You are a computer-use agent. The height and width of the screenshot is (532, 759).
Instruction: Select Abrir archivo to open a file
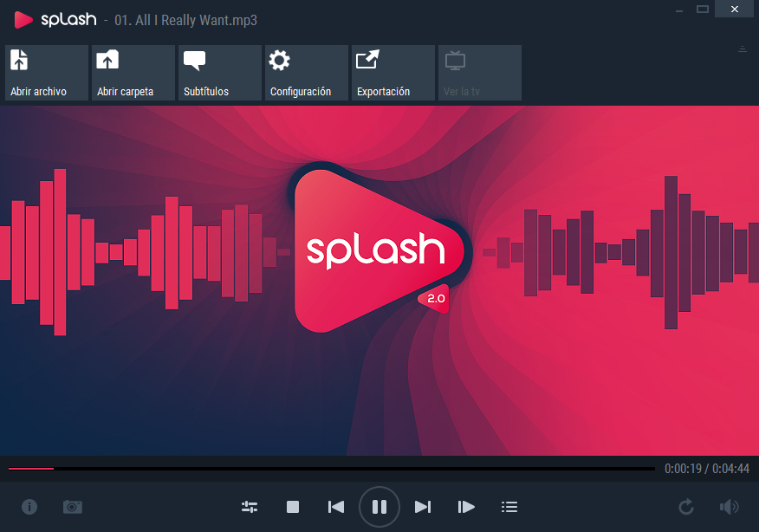point(46,73)
